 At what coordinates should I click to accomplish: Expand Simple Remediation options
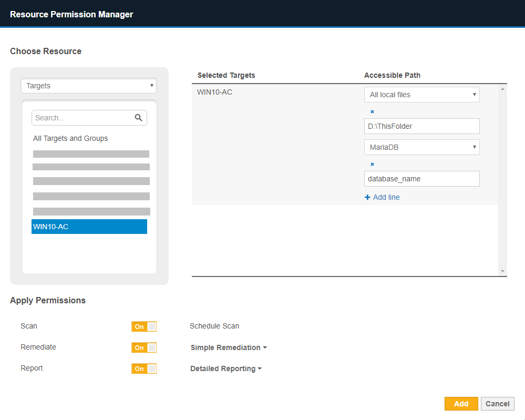tap(229, 347)
